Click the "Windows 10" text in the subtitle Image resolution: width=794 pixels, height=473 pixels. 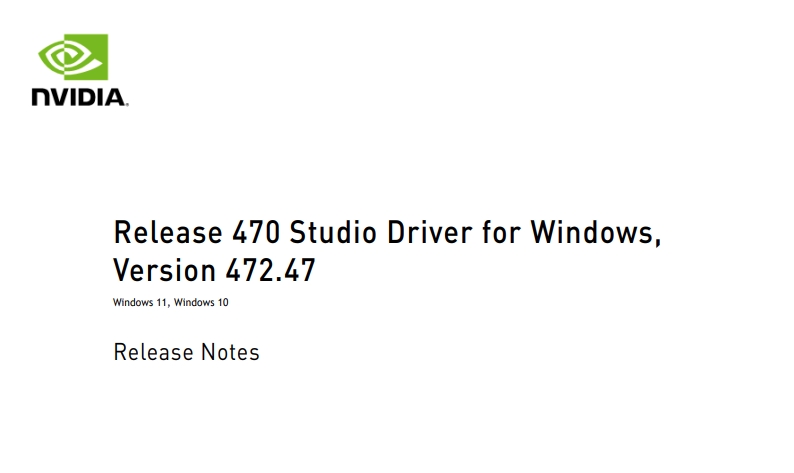[201, 302]
